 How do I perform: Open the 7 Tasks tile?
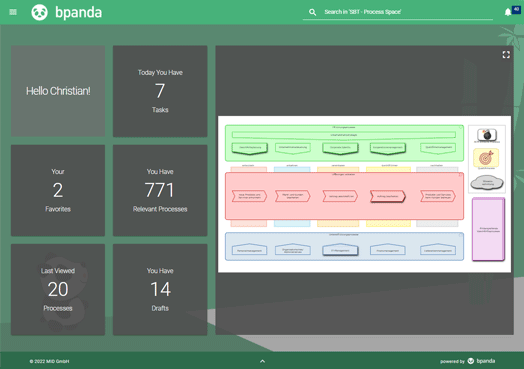(x=160, y=91)
